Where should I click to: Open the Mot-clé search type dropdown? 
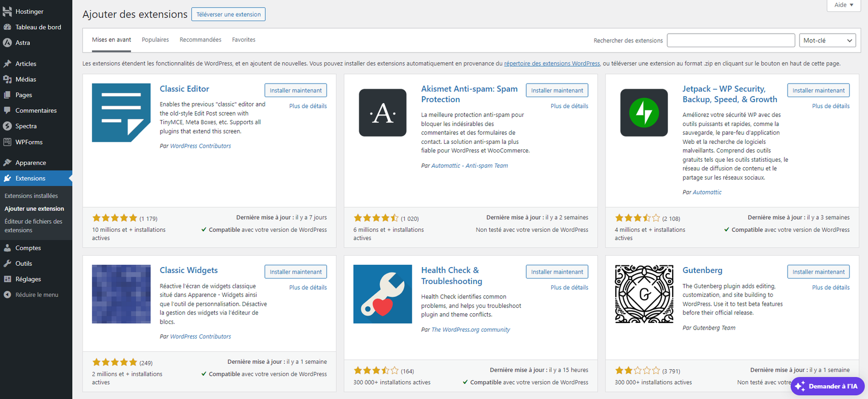coord(828,40)
